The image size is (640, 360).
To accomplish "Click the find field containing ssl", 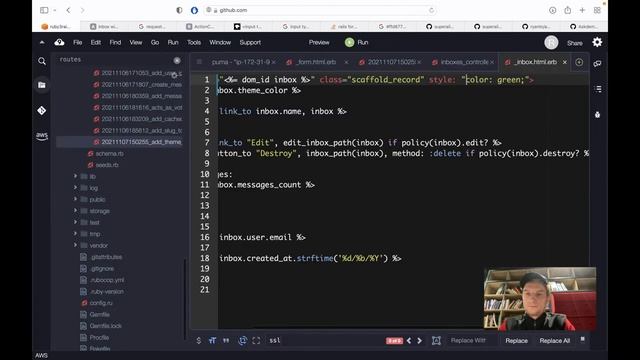I will tap(324, 340).
